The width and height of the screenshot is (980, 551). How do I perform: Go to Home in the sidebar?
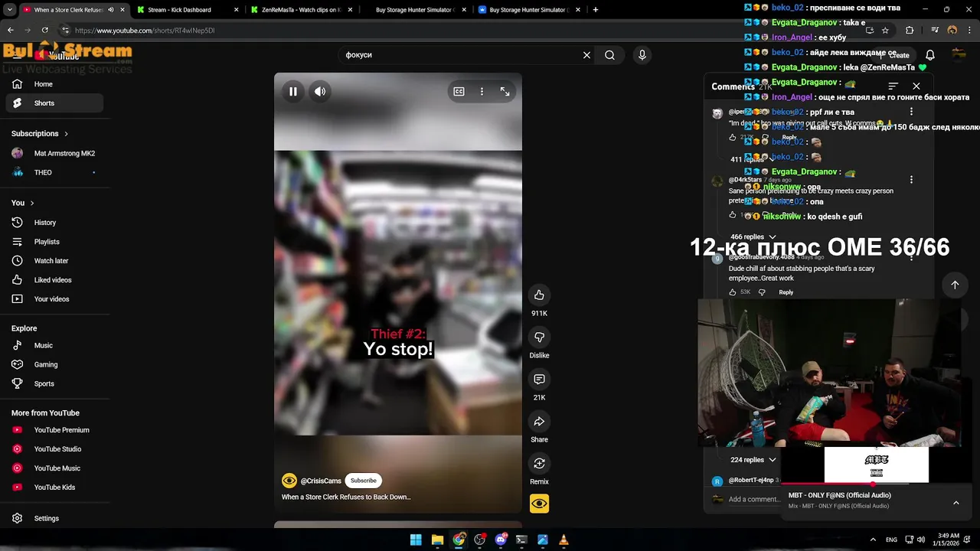[x=54, y=84]
